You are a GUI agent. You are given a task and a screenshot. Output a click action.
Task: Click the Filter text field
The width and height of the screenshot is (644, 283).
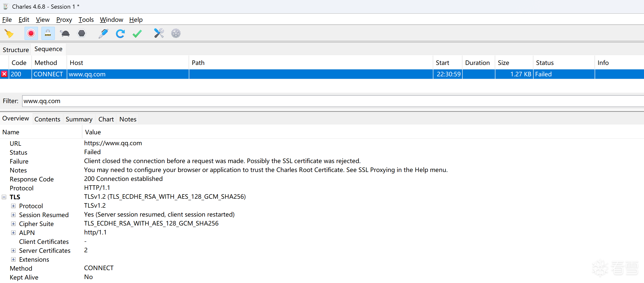point(325,101)
